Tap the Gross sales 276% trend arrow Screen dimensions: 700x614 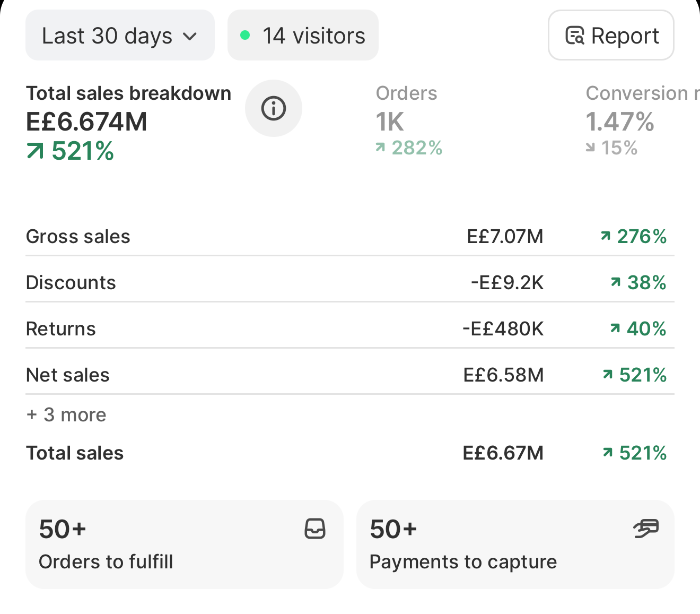(606, 236)
